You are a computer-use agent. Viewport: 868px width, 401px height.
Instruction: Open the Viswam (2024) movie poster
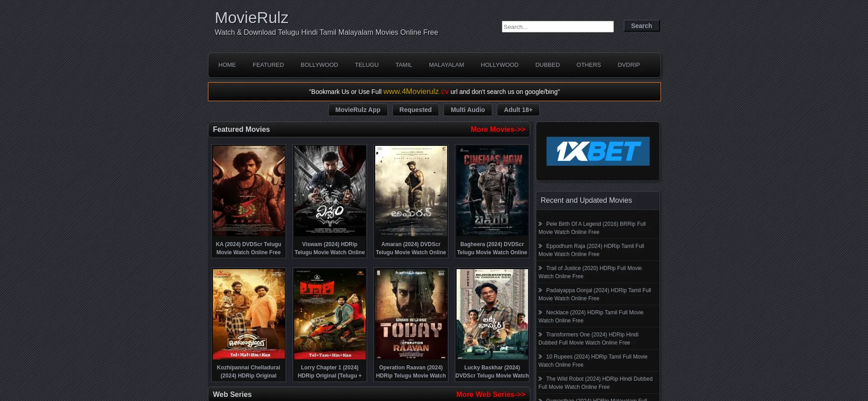pyautogui.click(x=330, y=191)
